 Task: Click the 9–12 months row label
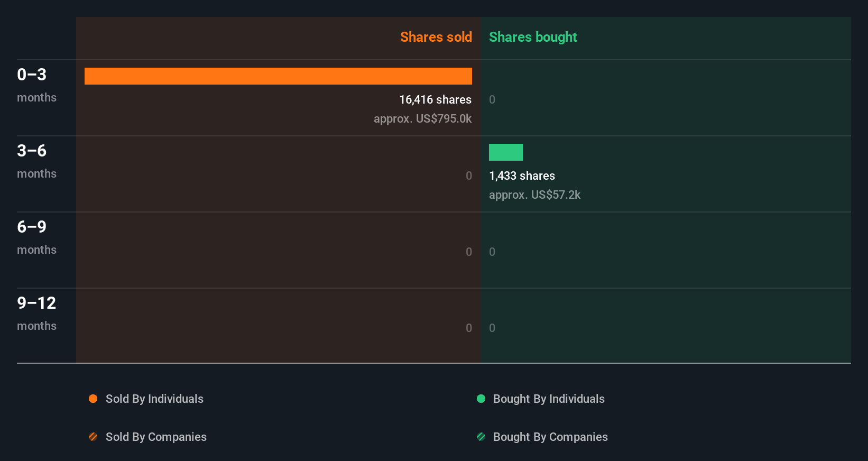pyautogui.click(x=36, y=314)
